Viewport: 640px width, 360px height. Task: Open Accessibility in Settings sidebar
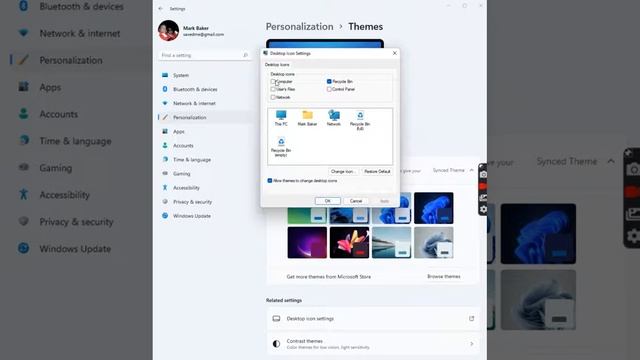186,188
